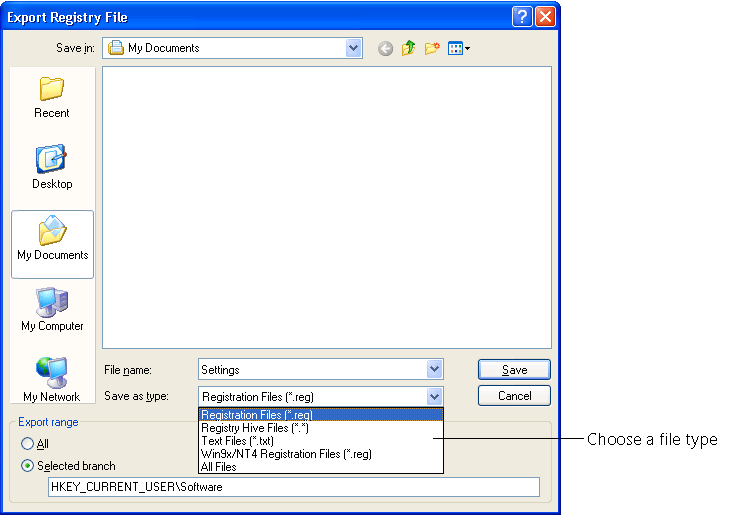734x515 pixels.
Task: Select All Files from the type list
Action: coord(321,467)
